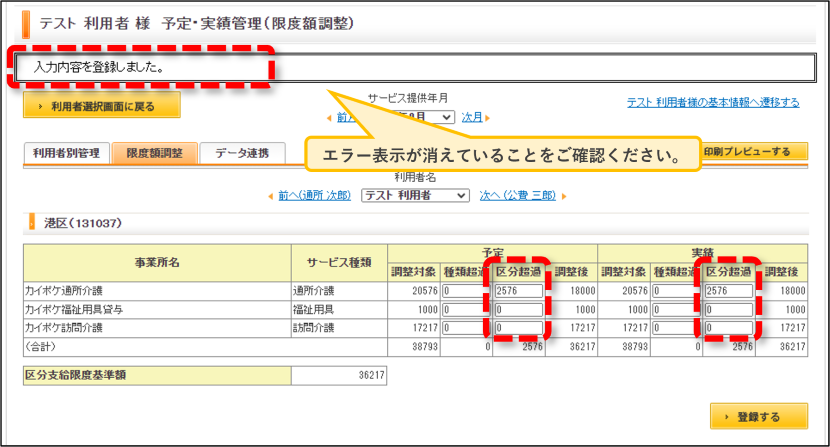Go to 次月 link

coord(472,117)
